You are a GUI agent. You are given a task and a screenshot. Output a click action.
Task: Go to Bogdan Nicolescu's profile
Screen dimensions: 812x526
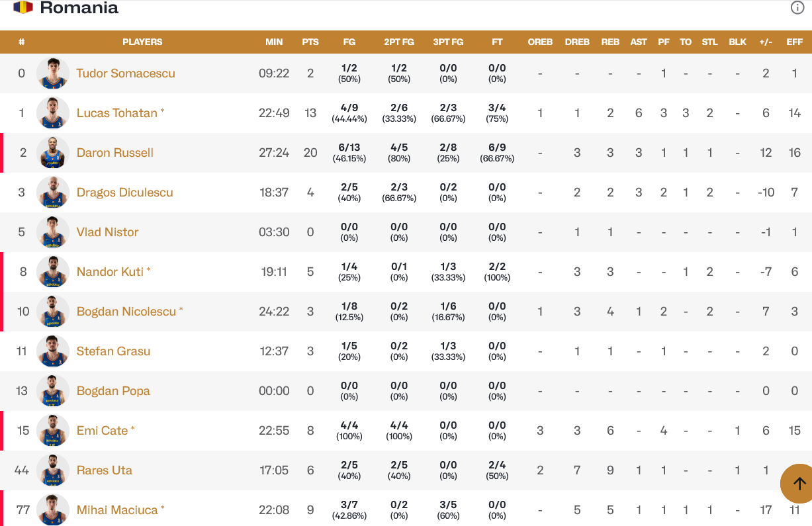[126, 312]
